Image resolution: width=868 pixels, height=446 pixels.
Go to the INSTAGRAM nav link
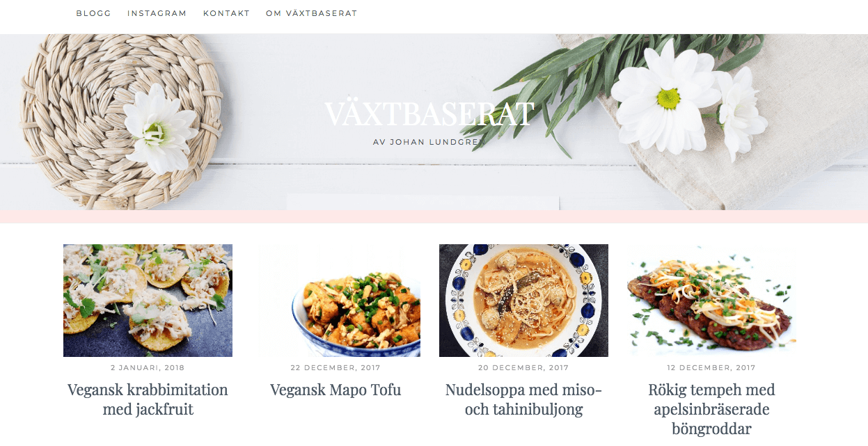point(157,13)
